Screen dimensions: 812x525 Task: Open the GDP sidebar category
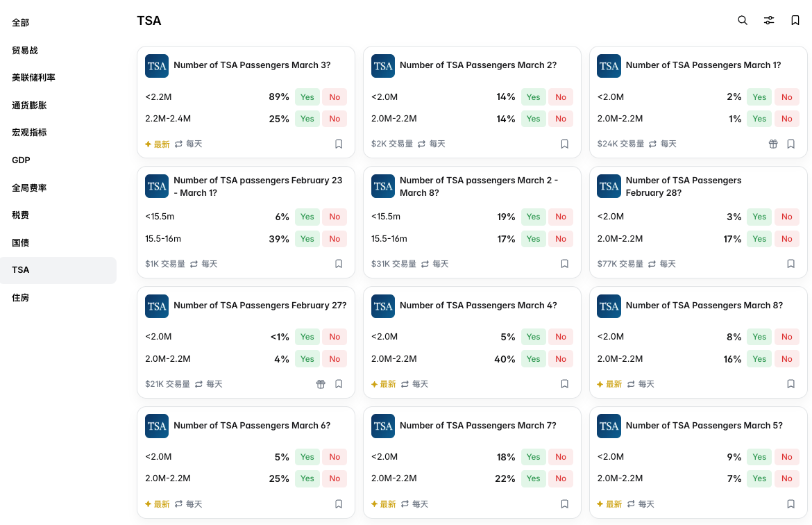point(21,160)
